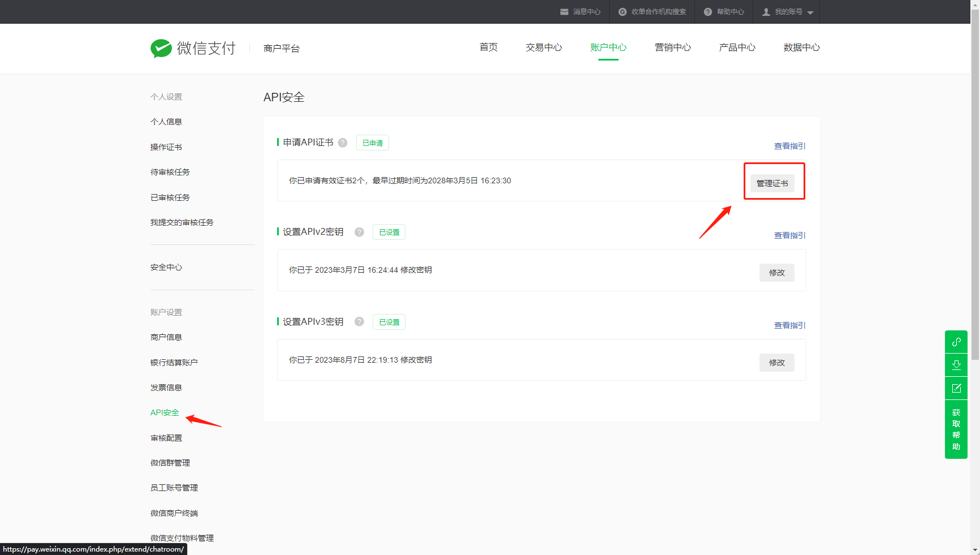
Task: Click help question mark beside 申请API证书
Action: point(343,143)
